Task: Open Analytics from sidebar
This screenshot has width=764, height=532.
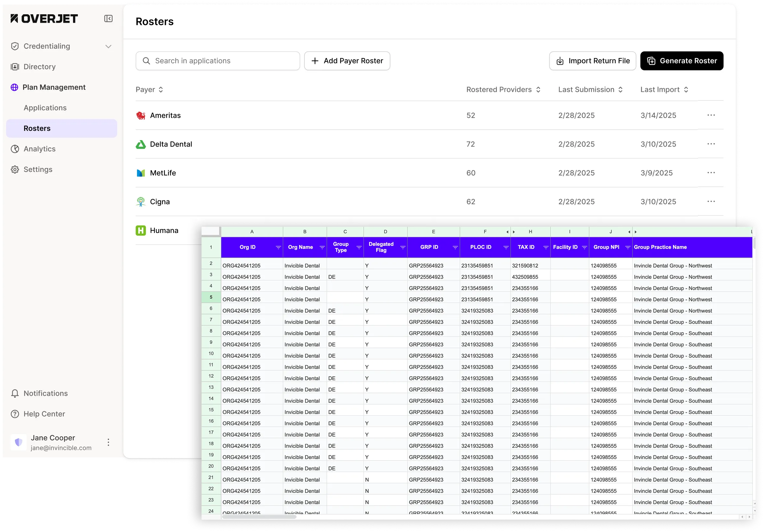Action: pos(39,149)
